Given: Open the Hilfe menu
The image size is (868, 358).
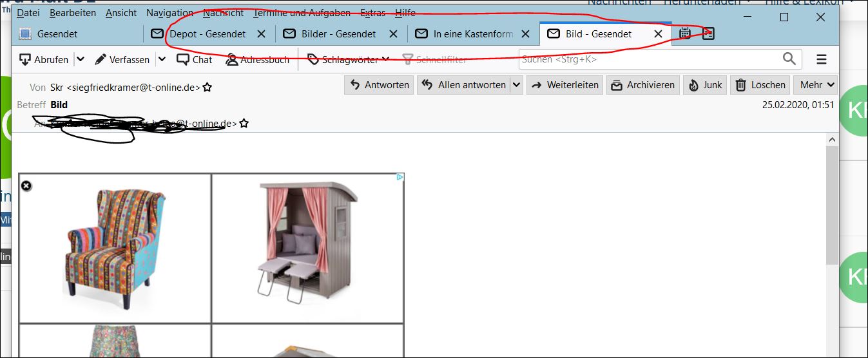Looking at the screenshot, I should pos(405,13).
